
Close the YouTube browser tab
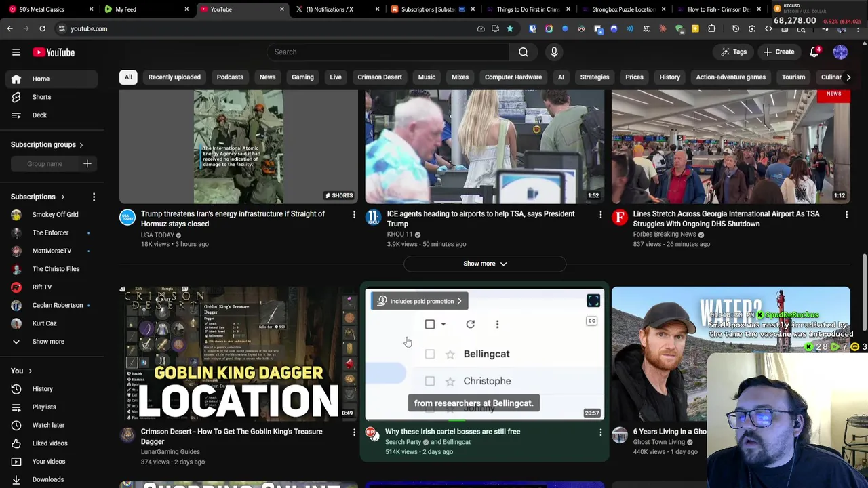[x=282, y=9]
